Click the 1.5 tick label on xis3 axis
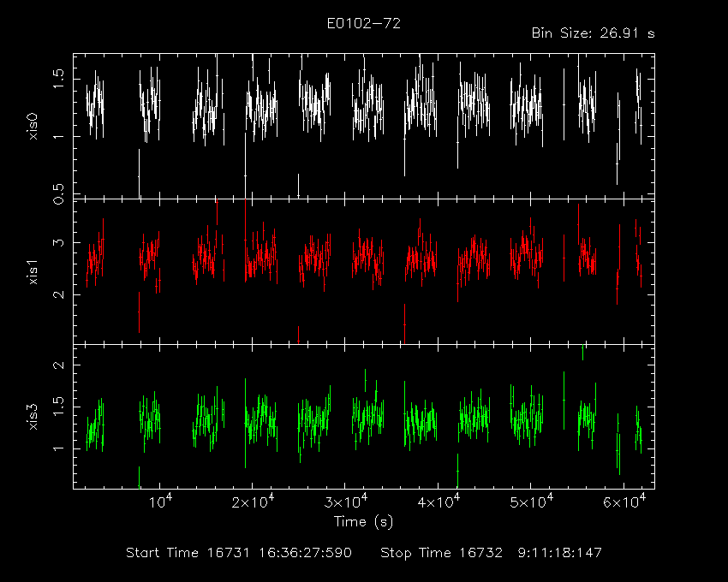Screen dimensions: 728x582 (x=58, y=407)
